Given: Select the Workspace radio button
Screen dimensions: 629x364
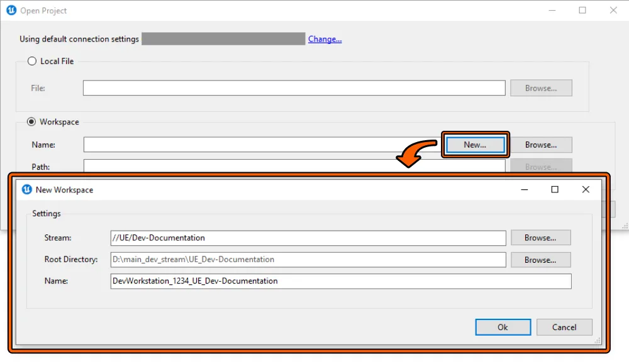Looking at the screenshot, I should [31, 122].
